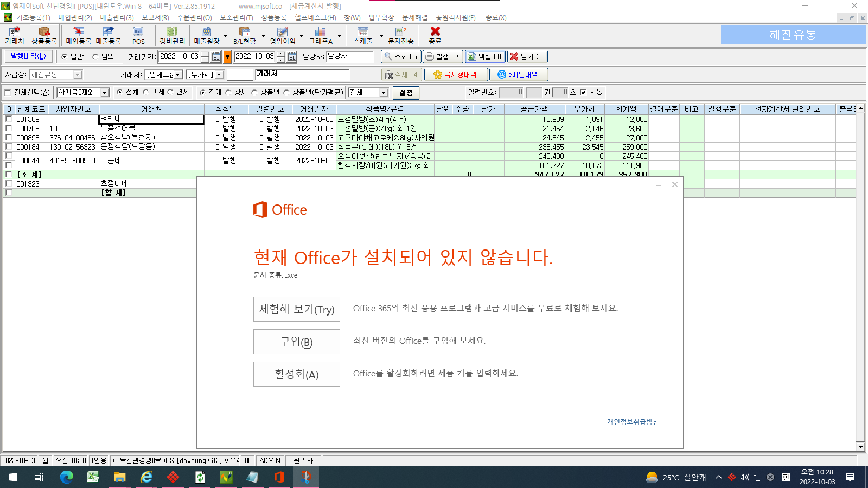Expand the 사업장 해진유통 dropdown
This screenshot has width=868, height=488.
[x=78, y=75]
